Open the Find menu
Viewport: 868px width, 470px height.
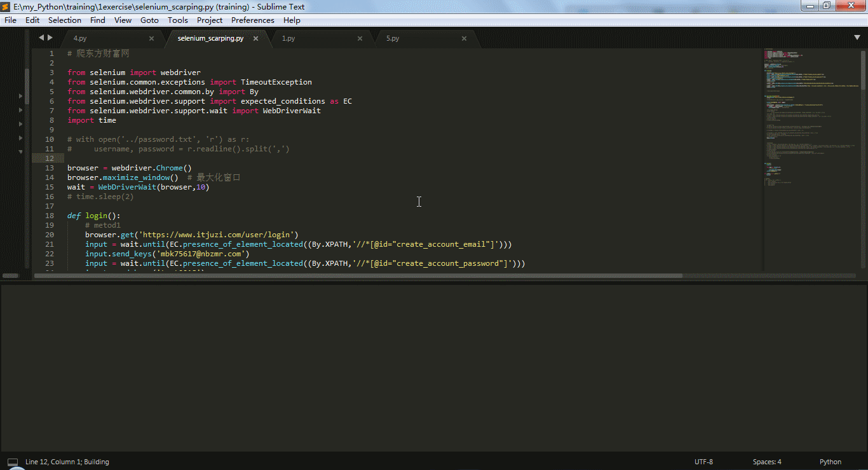98,20
